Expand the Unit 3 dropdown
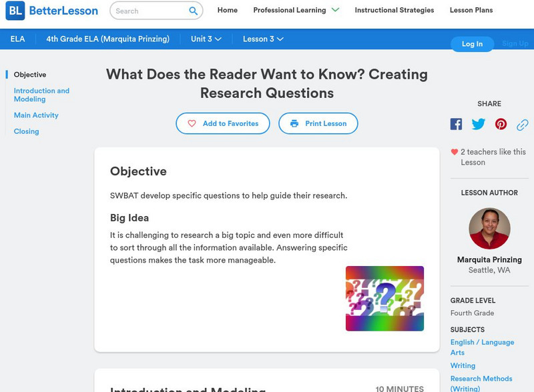Screen dimensions: 534x392 [206, 39]
